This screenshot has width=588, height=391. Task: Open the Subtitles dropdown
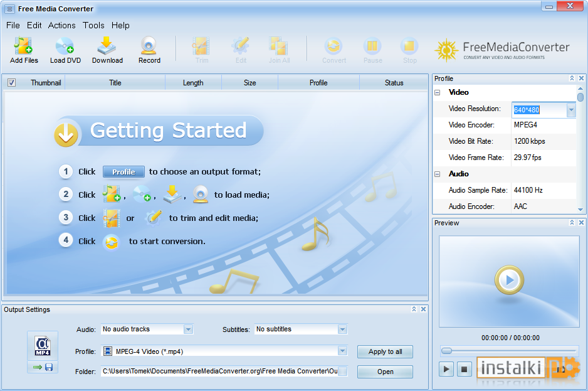342,329
